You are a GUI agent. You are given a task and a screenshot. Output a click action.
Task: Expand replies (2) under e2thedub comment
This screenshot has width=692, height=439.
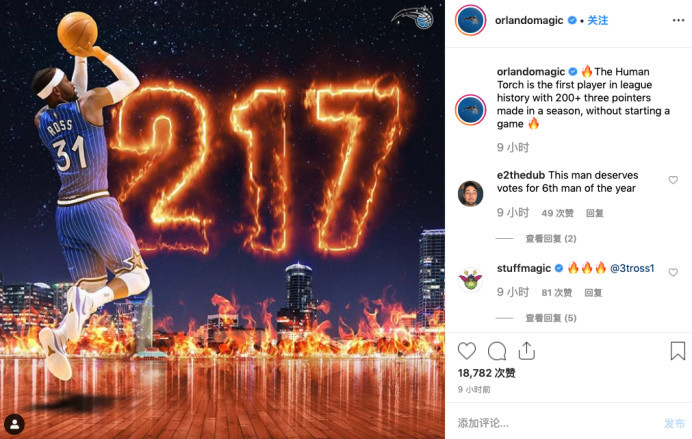[x=551, y=239]
